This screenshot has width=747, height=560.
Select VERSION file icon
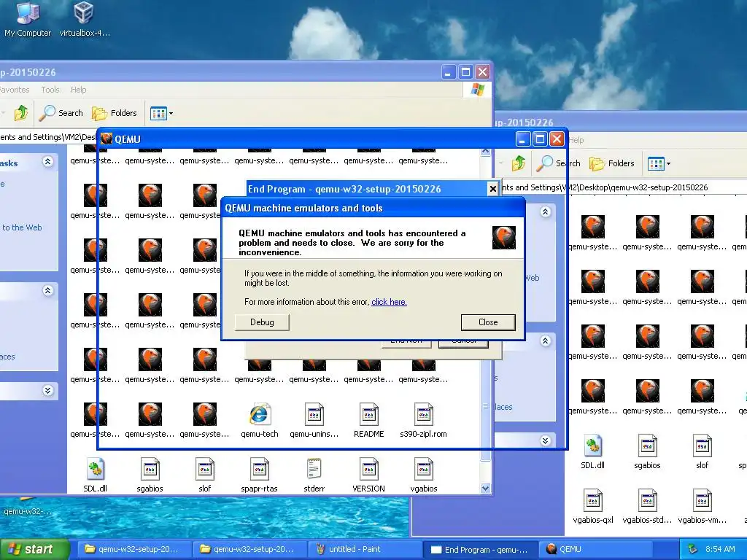tap(368, 475)
